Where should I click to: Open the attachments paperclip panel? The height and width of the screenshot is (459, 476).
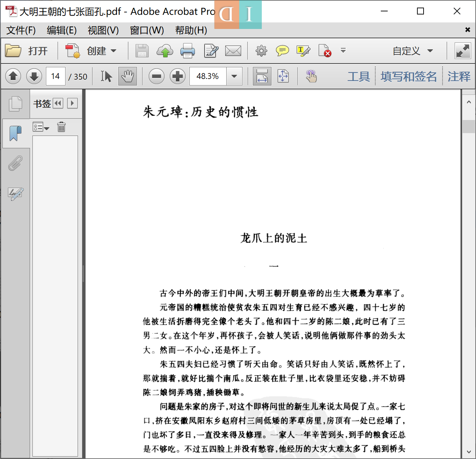point(15,163)
